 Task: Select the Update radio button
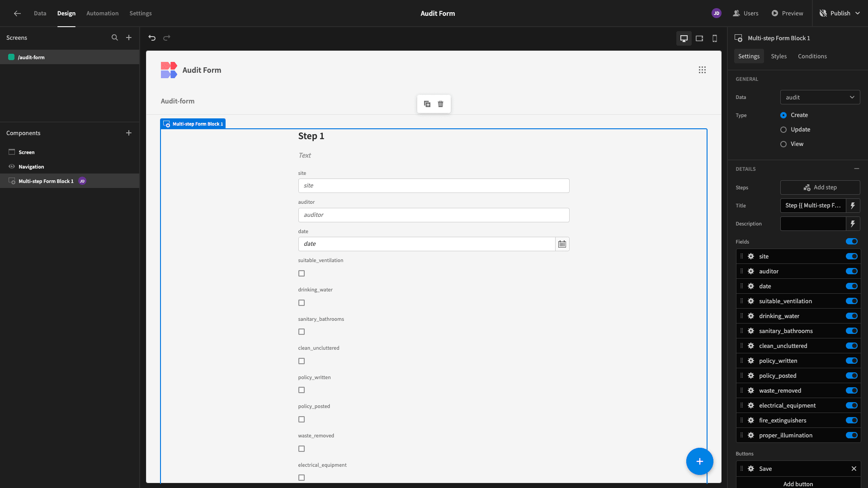tap(783, 129)
